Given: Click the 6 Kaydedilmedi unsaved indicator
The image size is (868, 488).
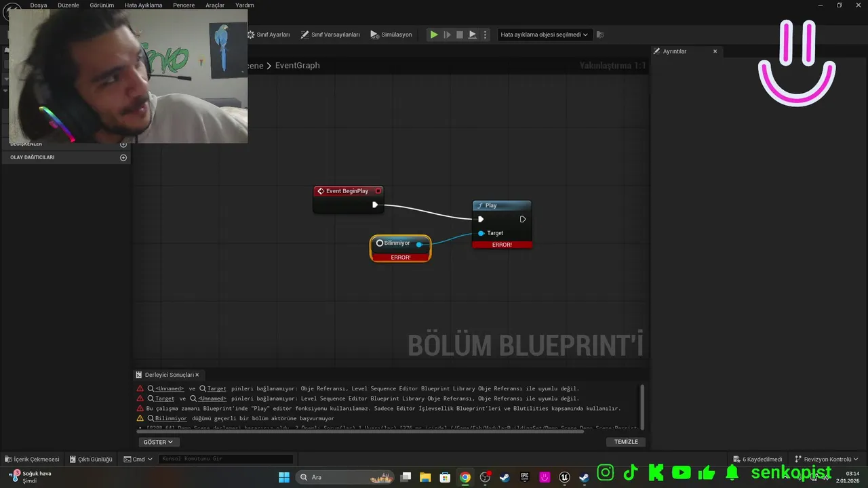Looking at the screenshot, I should tap(757, 459).
